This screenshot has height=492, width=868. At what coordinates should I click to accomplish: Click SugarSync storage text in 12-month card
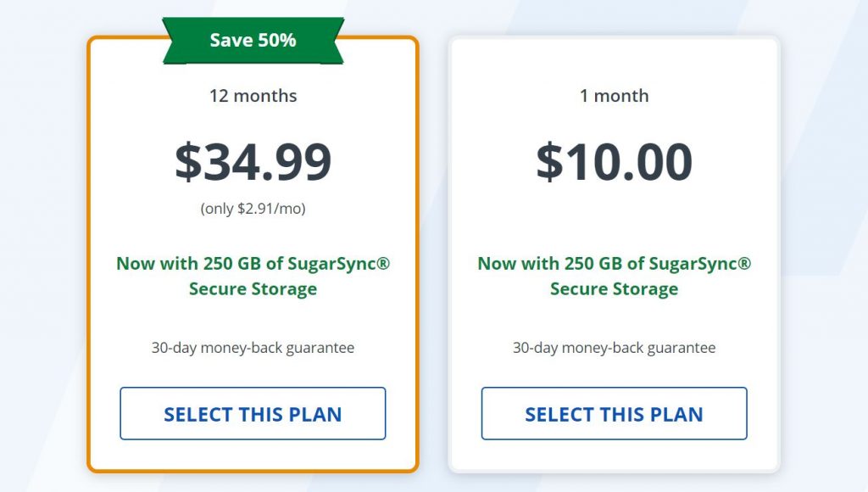point(253,276)
